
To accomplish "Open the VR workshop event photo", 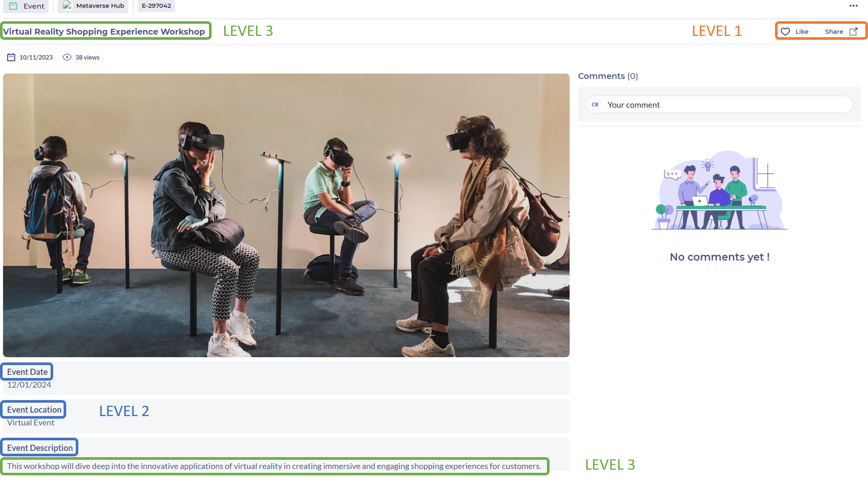I will pos(286,215).
